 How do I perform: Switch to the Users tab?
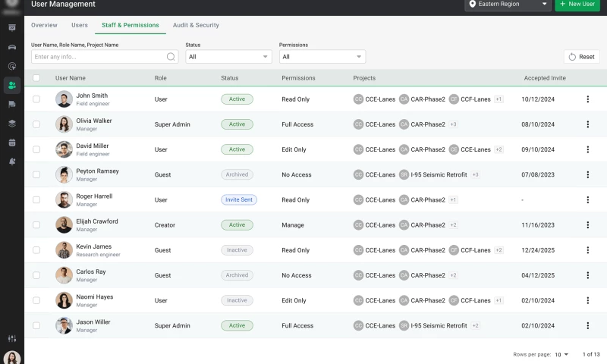80,25
